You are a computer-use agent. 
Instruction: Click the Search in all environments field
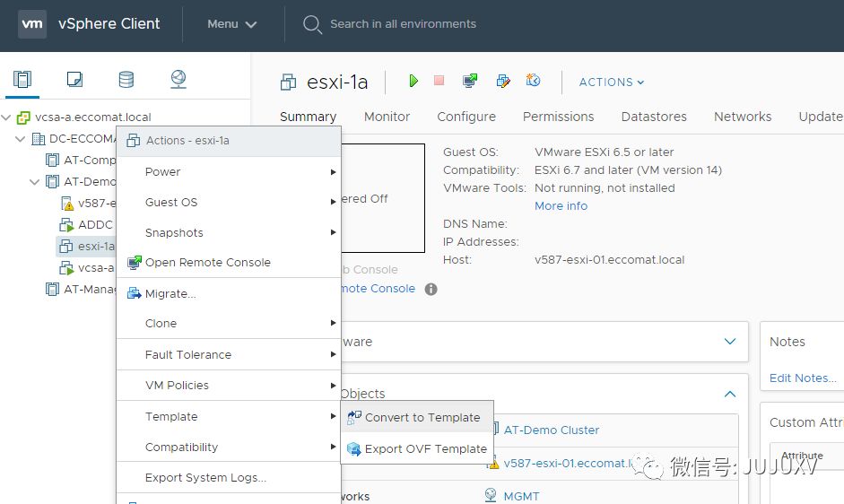click(403, 24)
